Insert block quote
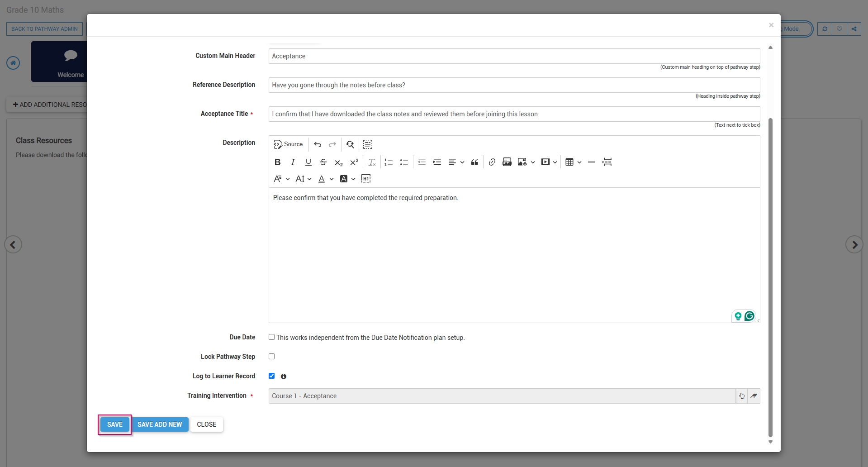Image resolution: width=868 pixels, height=467 pixels. tap(474, 162)
